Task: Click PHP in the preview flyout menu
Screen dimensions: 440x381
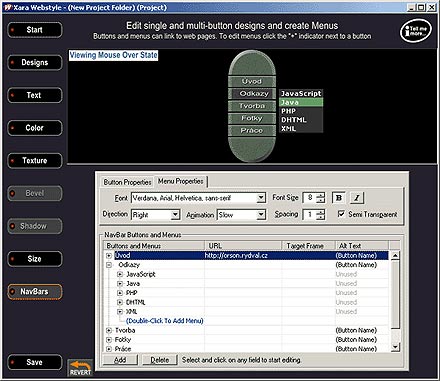Action: (x=301, y=111)
